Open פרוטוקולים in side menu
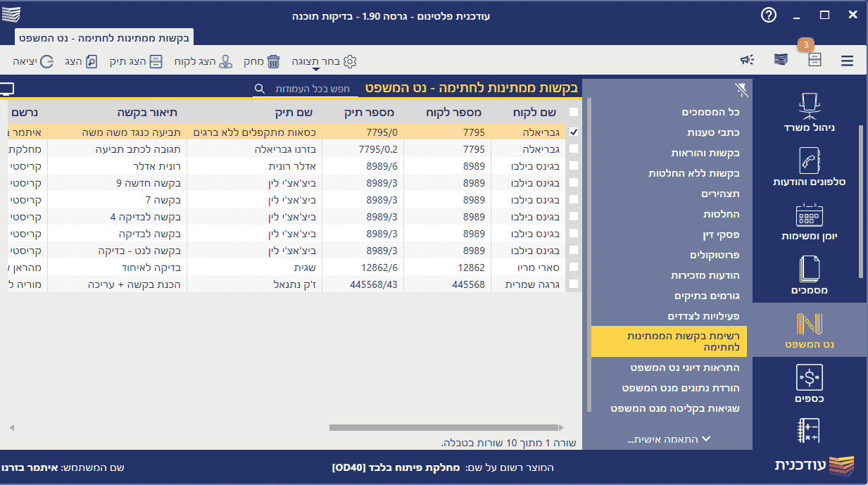The height and width of the screenshot is (485, 868). click(715, 255)
